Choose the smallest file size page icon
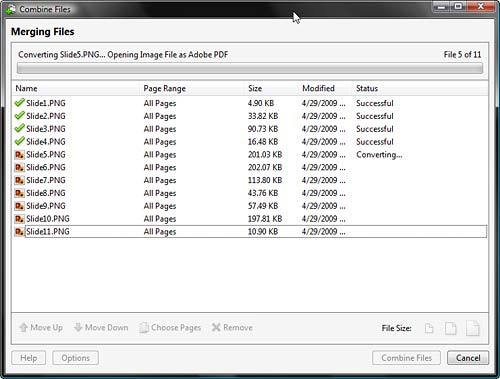Screen dimensions: 500x379 [x=429, y=328]
